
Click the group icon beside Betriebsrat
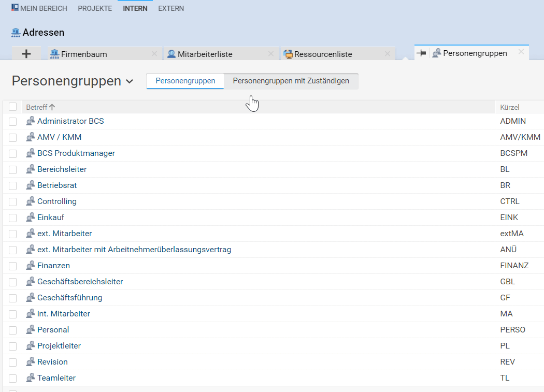coord(30,185)
